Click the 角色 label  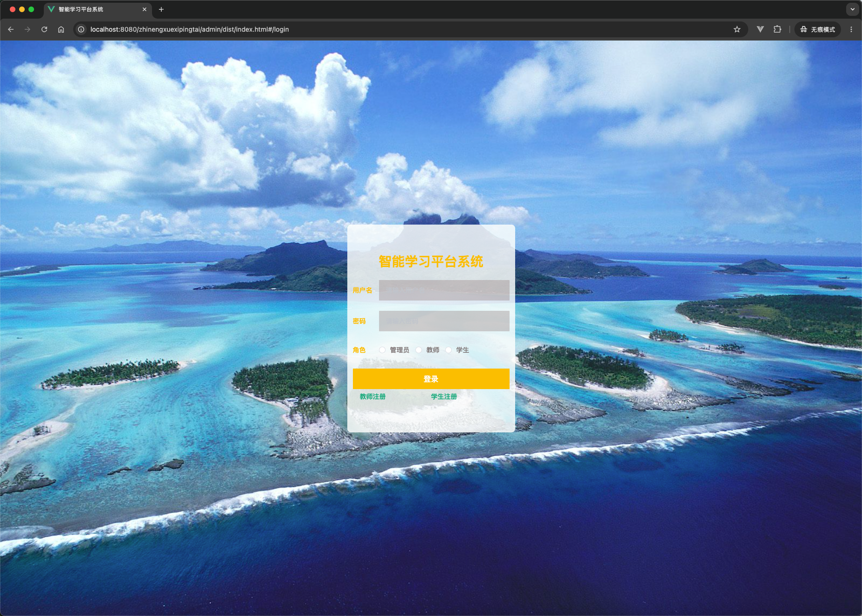pyautogui.click(x=359, y=350)
